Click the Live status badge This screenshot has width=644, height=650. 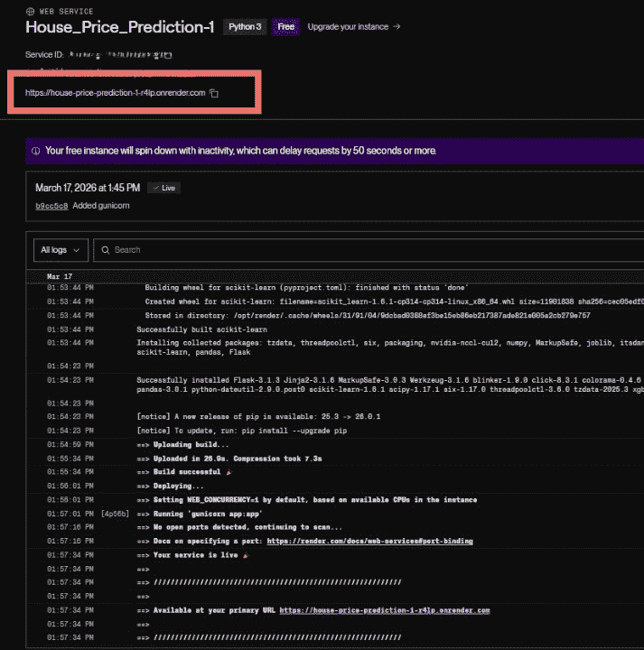(163, 188)
